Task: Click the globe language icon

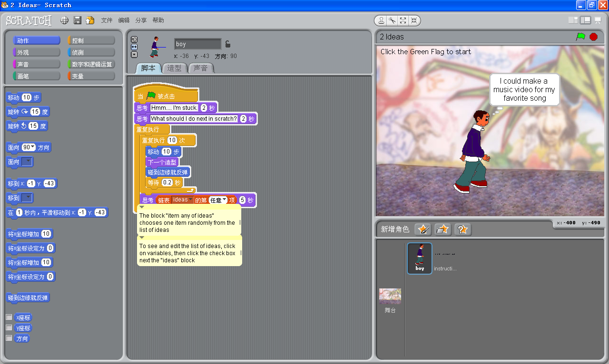Action: tap(65, 20)
